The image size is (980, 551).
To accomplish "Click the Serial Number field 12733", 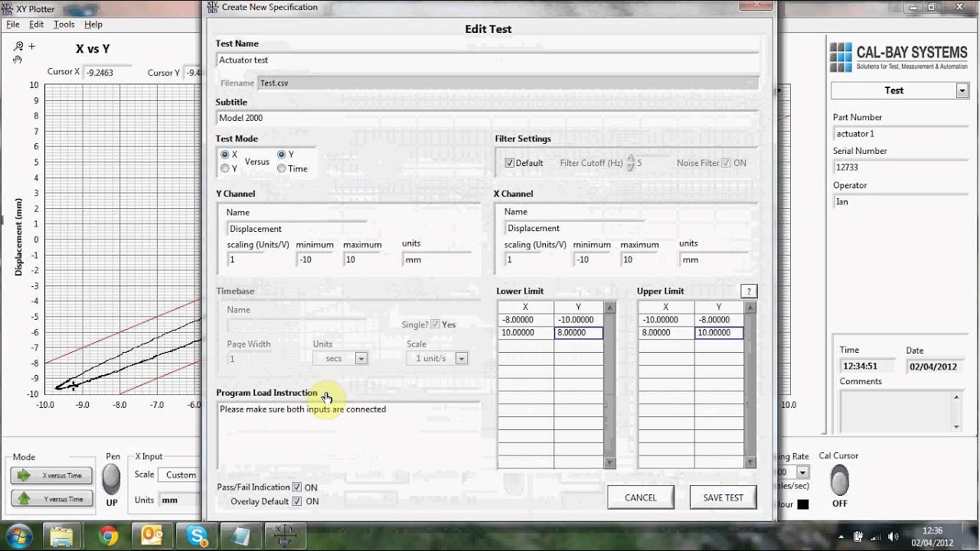I will tap(900, 168).
